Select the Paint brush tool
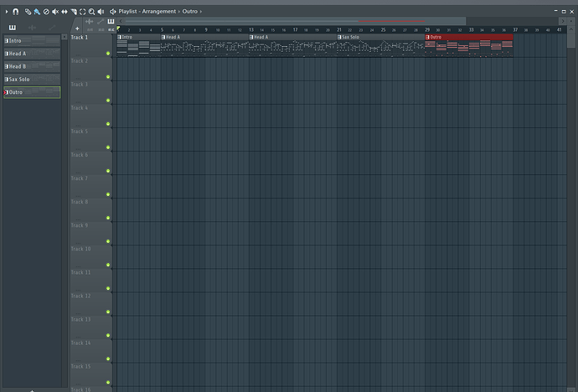578x392 pixels. [x=37, y=12]
